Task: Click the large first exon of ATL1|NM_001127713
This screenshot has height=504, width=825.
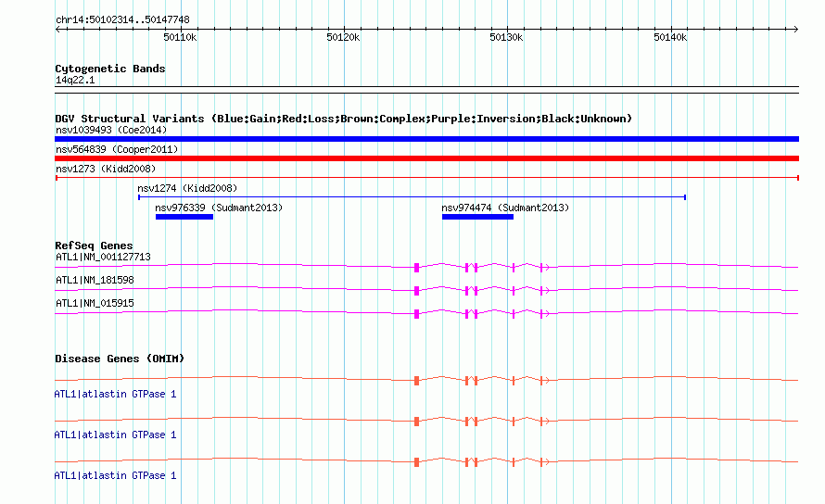Action: tap(417, 268)
